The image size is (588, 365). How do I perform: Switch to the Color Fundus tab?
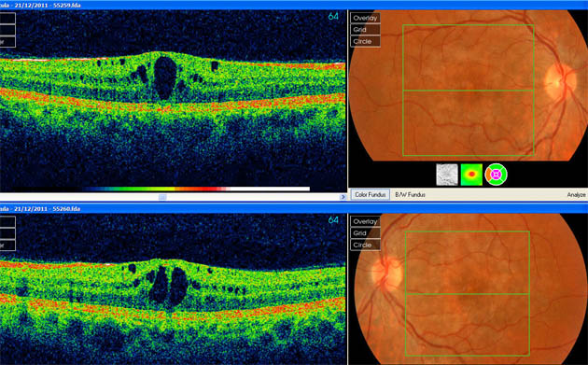371,195
